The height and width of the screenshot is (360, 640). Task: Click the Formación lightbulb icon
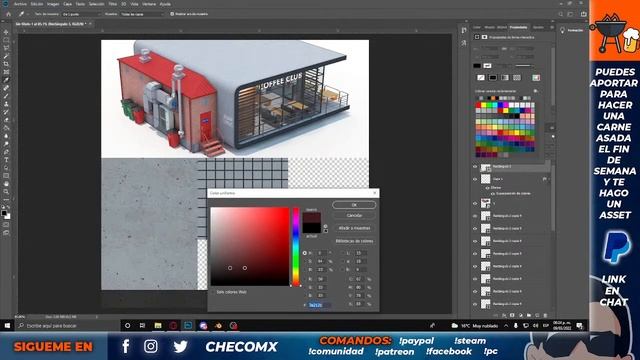(562, 30)
